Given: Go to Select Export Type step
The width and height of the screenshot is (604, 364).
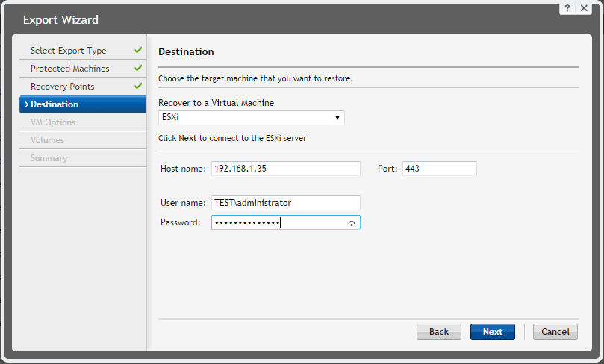Looking at the screenshot, I should 83,51.
